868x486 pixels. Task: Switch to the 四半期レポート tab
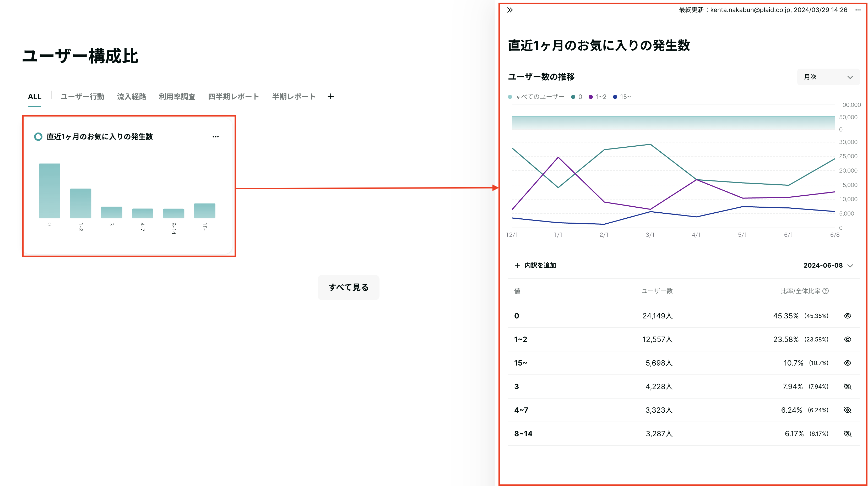click(x=234, y=97)
